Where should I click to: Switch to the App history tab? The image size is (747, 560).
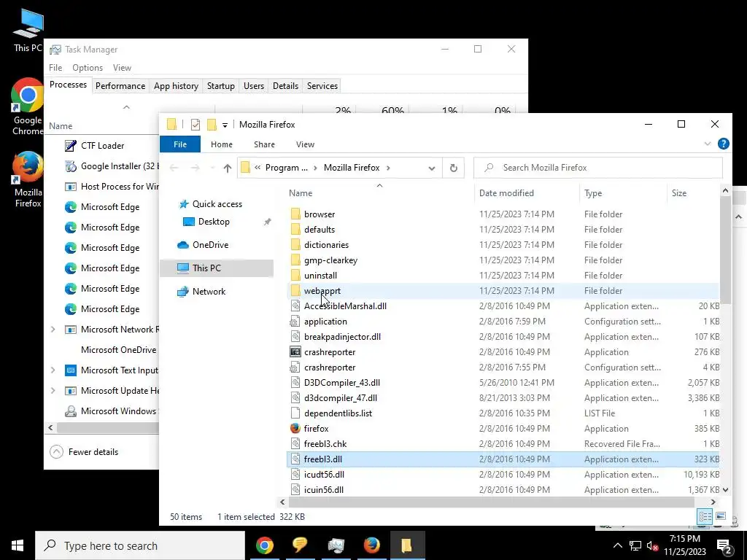click(176, 86)
